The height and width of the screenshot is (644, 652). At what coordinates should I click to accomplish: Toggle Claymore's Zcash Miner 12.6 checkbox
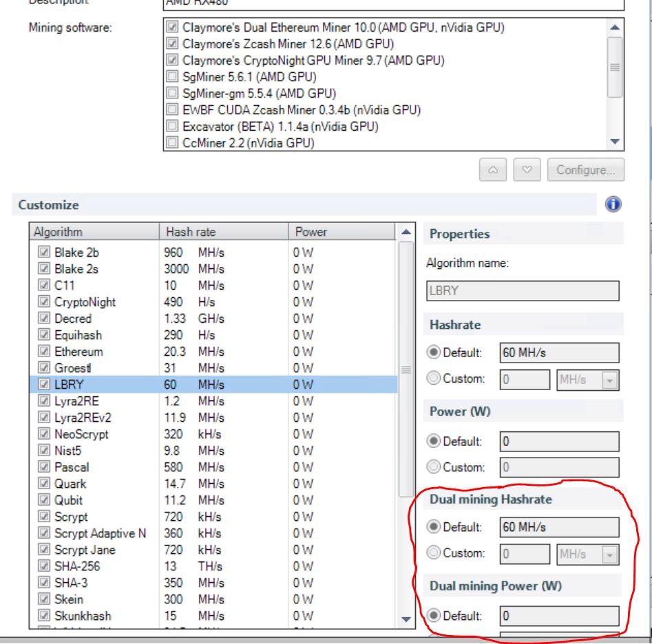171,43
